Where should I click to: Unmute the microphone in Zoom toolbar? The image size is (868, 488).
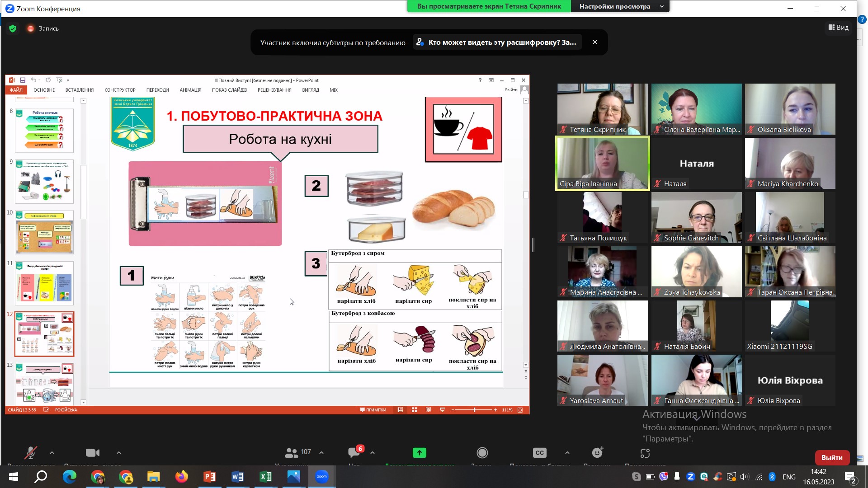click(x=31, y=453)
